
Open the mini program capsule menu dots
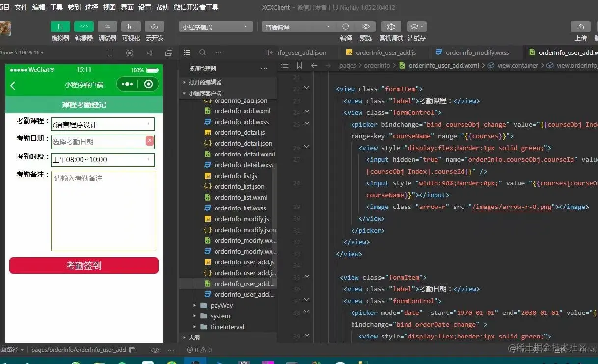[127, 84]
